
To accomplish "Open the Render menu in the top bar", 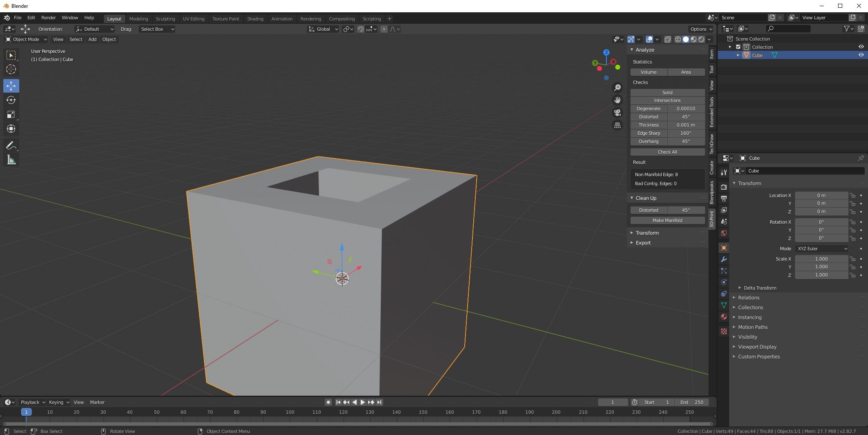I will tap(48, 18).
